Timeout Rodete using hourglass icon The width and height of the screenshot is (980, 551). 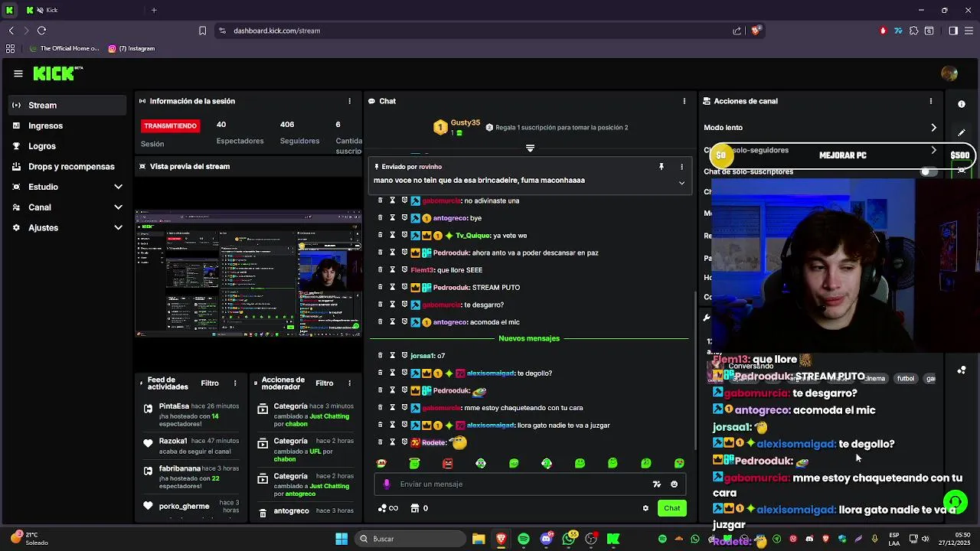[x=392, y=442]
